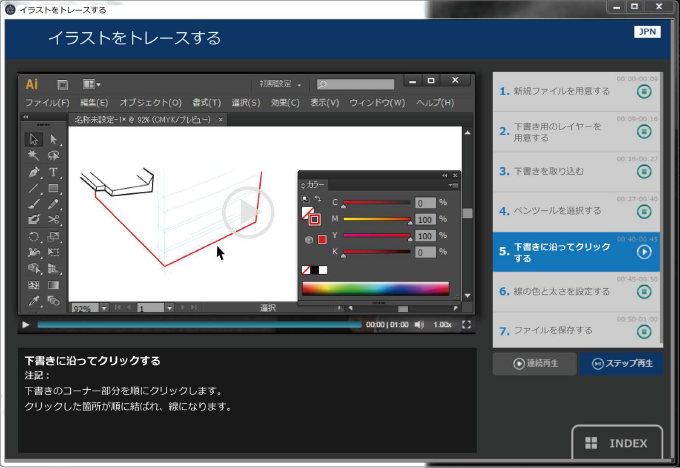Select the Scissors tool
This screenshot has height=468, width=680.
[x=53, y=219]
